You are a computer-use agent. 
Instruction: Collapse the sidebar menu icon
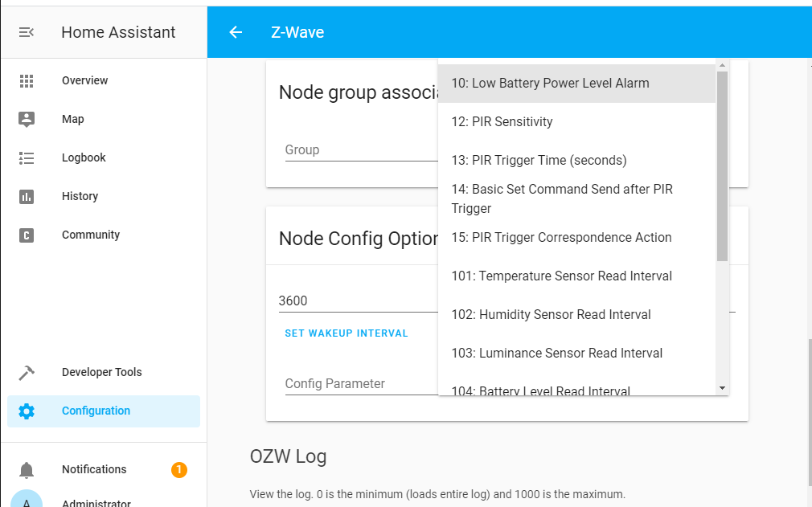point(27,32)
